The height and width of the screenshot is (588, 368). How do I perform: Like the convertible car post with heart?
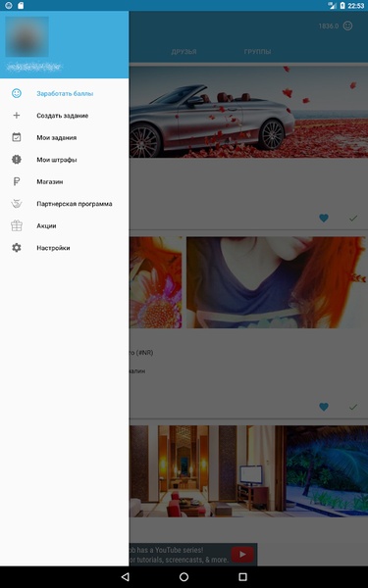pyautogui.click(x=324, y=218)
